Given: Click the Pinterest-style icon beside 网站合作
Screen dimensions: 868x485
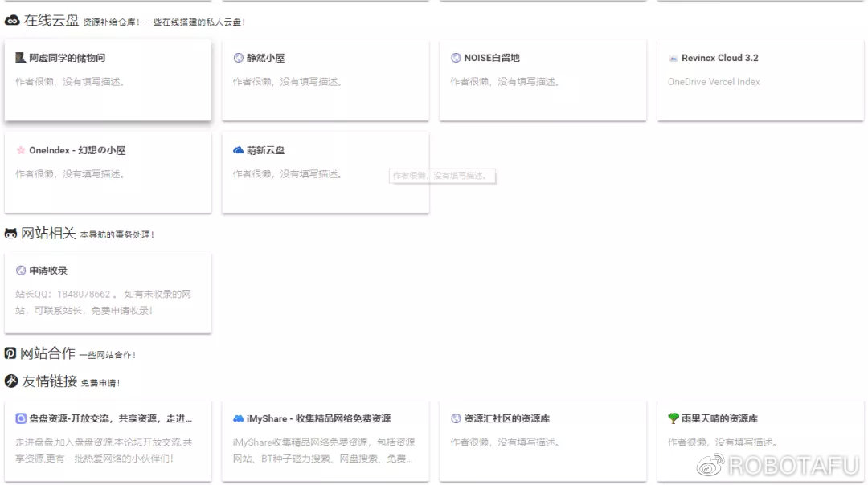Looking at the screenshot, I should (x=10, y=353).
